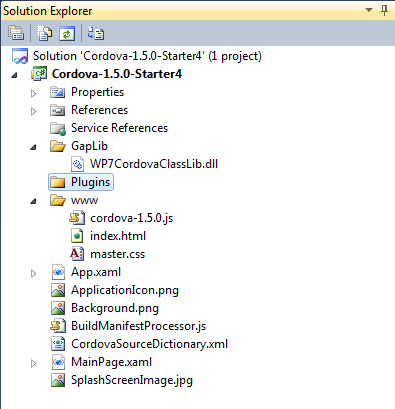This screenshot has width=395, height=409.
Task: Click the References folder icon
Action: 57,110
